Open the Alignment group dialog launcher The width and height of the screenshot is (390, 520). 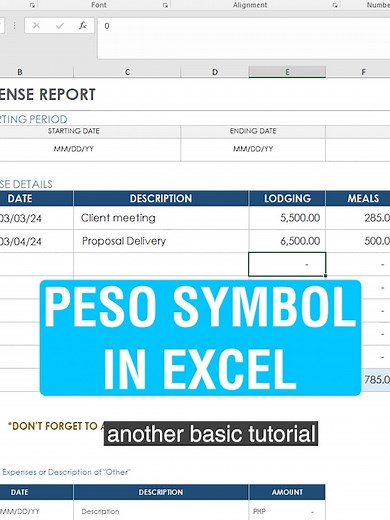(x=335, y=5)
